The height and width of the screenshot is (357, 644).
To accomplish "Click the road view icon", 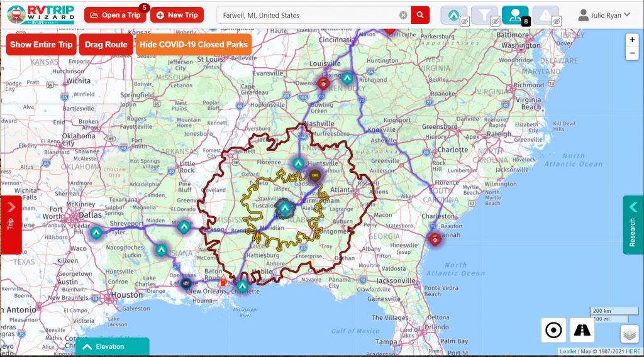I will pyautogui.click(x=582, y=330).
